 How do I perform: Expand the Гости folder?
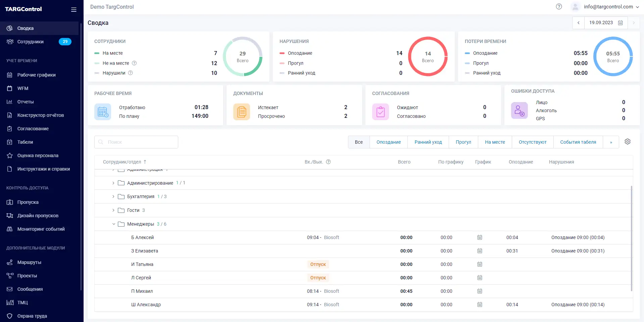tap(113, 210)
